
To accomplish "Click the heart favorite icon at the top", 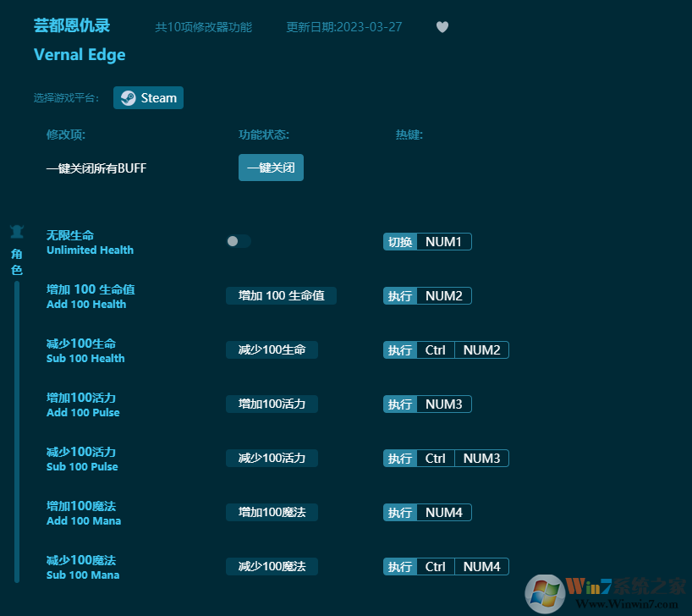I will tap(442, 26).
